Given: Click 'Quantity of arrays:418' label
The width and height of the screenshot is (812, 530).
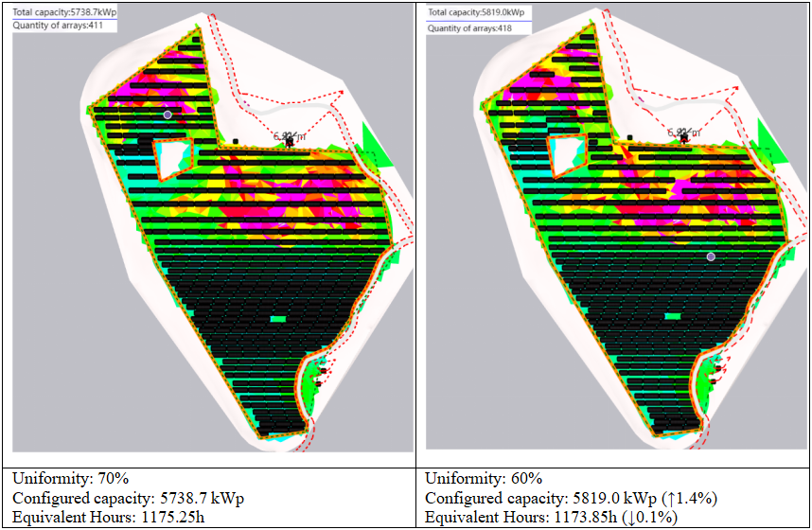Looking at the screenshot, I should pyautogui.click(x=469, y=28).
